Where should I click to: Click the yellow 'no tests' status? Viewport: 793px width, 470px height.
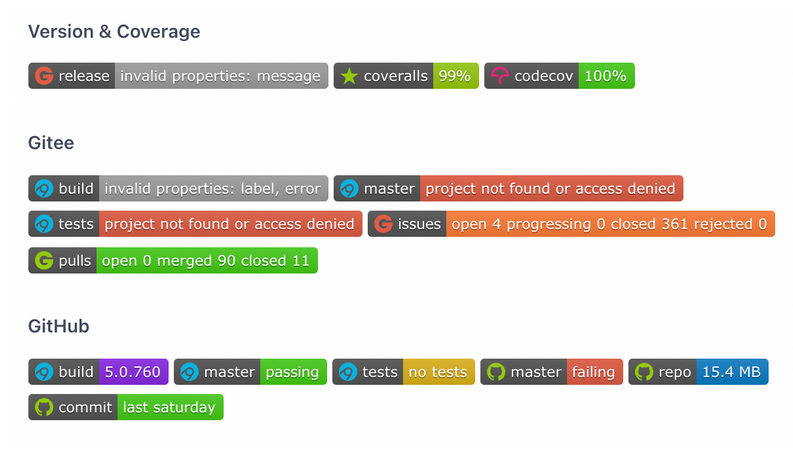(x=438, y=372)
